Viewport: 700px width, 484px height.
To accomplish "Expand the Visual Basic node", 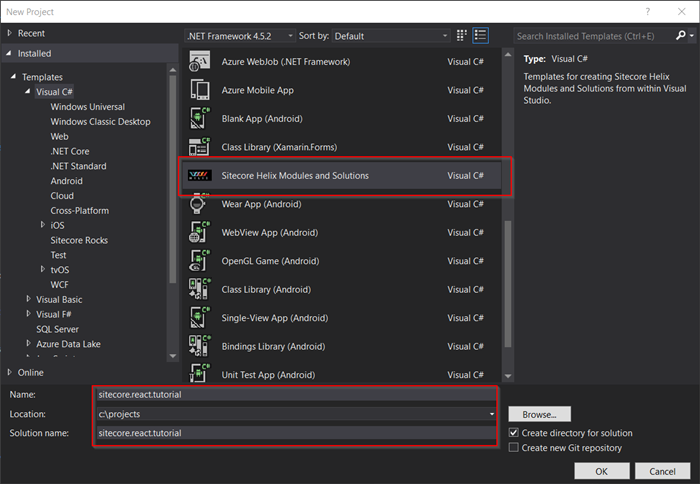I will coord(28,299).
